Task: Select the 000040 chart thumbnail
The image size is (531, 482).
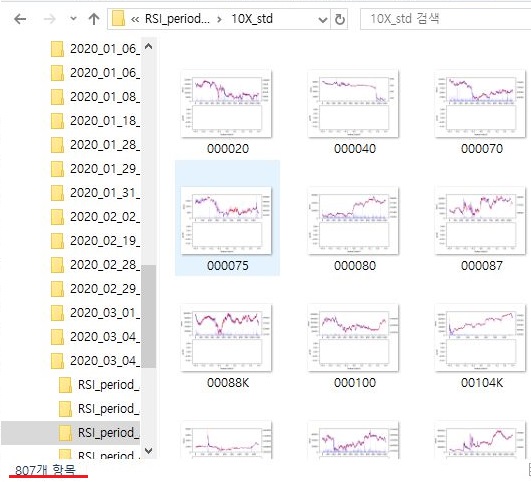Action: click(x=353, y=104)
